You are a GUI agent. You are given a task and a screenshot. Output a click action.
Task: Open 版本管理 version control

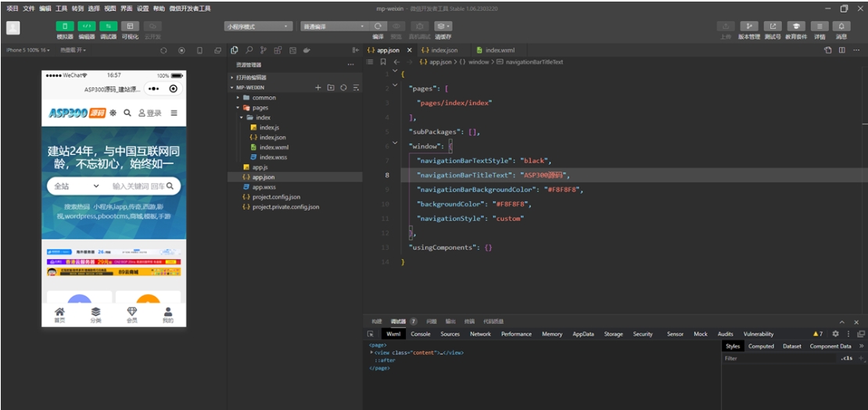pos(749,26)
